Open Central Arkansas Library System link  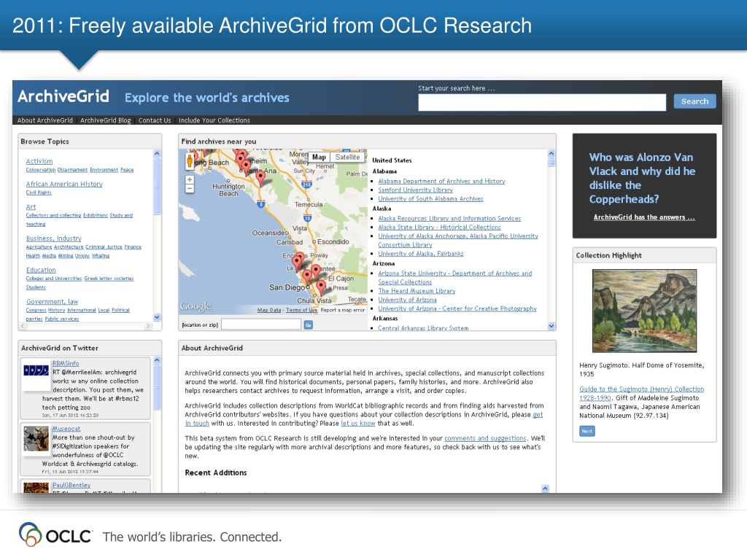click(423, 328)
